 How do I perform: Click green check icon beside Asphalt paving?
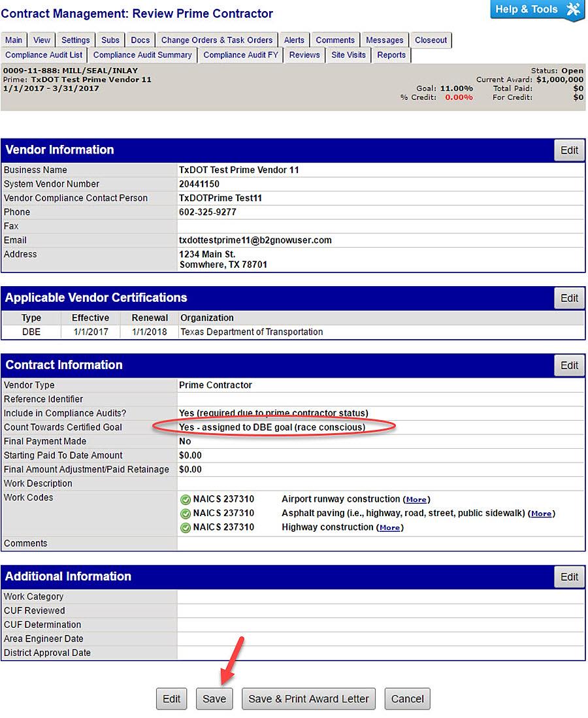click(x=185, y=514)
